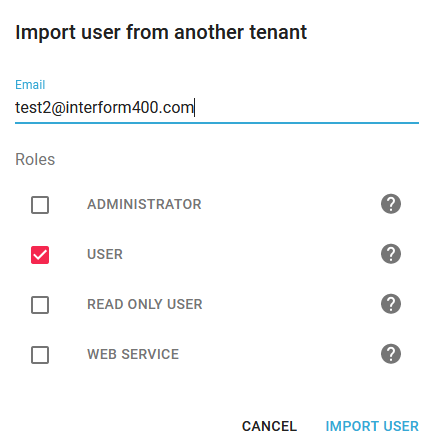The image size is (433, 447).
Task: Click the blue Email field label
Action: [30, 85]
